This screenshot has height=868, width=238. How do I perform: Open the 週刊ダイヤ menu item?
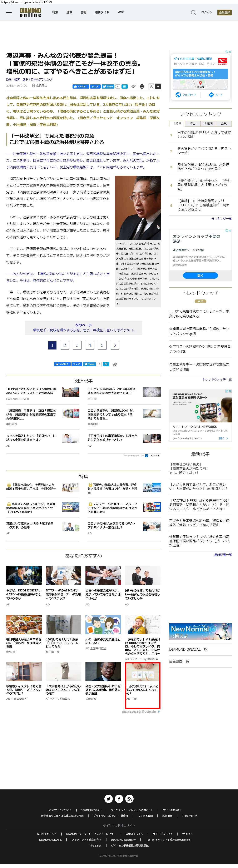click(102, 13)
